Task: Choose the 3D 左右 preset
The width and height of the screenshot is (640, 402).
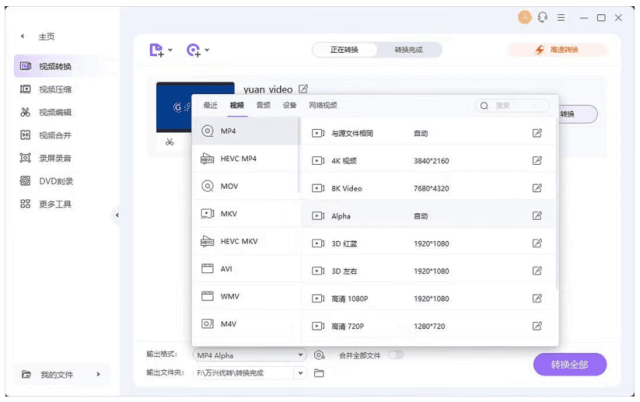Action: point(428,271)
